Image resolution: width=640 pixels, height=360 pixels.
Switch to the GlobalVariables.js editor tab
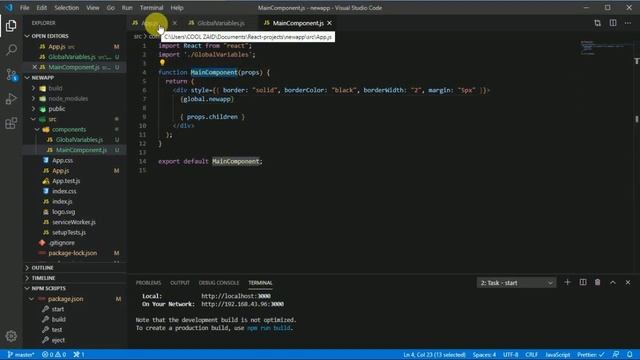221,23
